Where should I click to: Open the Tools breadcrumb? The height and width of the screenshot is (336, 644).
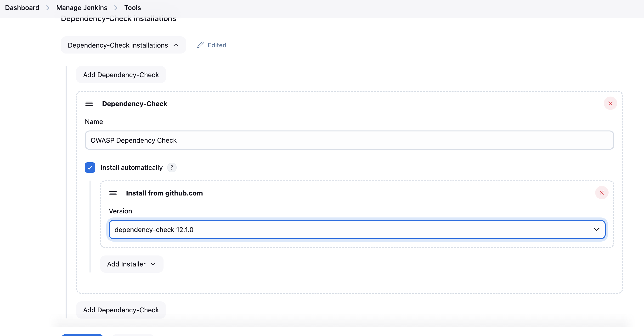[x=132, y=8]
